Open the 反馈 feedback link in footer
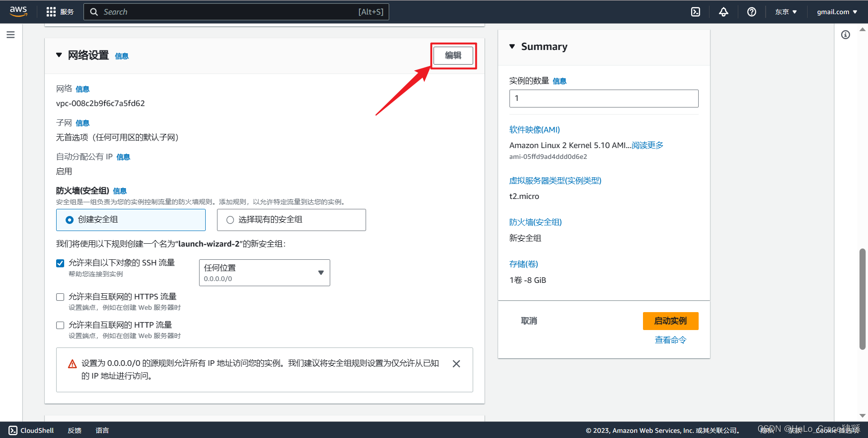The height and width of the screenshot is (438, 868). tap(75, 430)
